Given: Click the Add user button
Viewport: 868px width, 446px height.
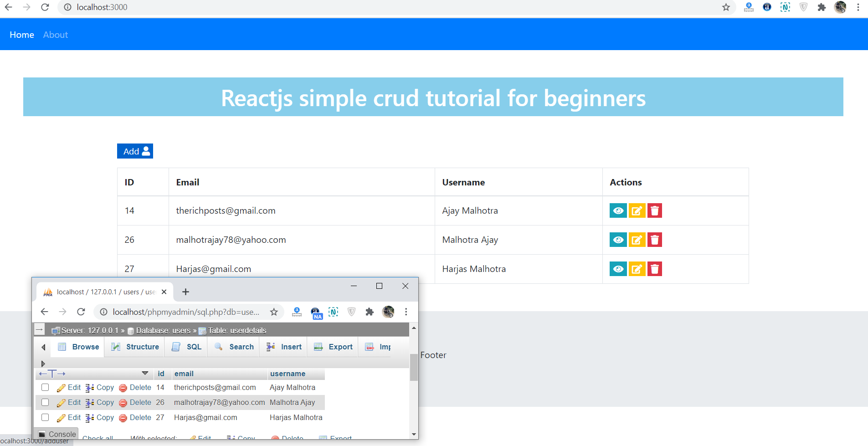Looking at the screenshot, I should click(x=135, y=151).
